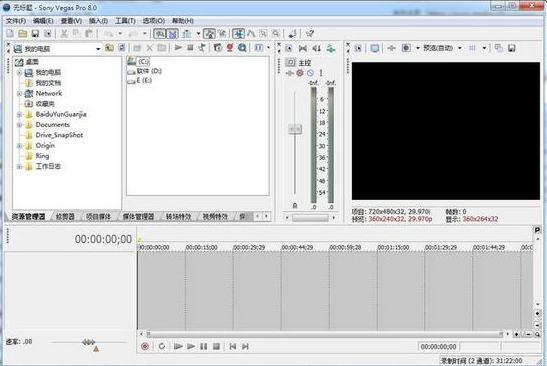Expand the Network tree node
The width and height of the screenshot is (547, 366).
(x=20, y=94)
